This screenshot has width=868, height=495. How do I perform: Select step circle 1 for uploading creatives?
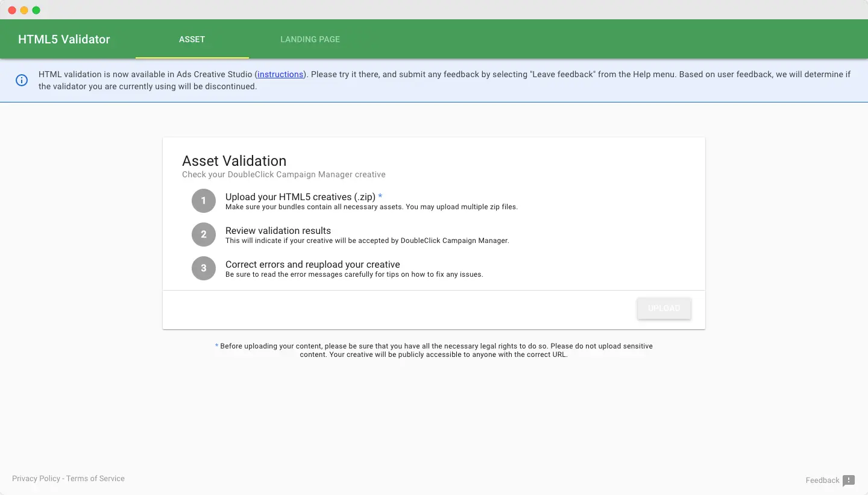tap(203, 200)
